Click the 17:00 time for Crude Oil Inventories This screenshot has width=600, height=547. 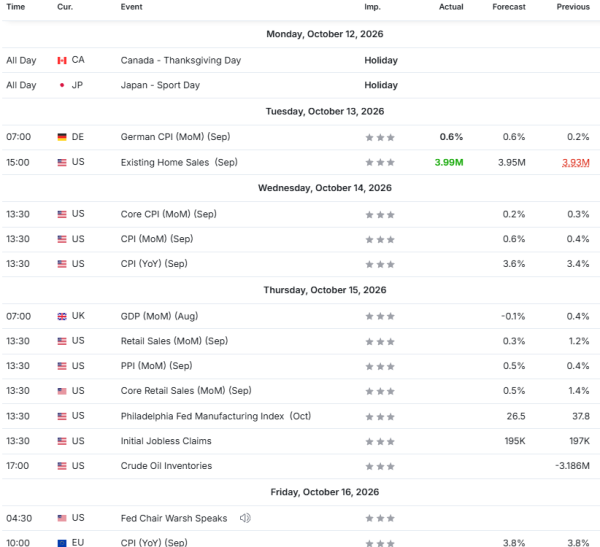(x=18, y=466)
